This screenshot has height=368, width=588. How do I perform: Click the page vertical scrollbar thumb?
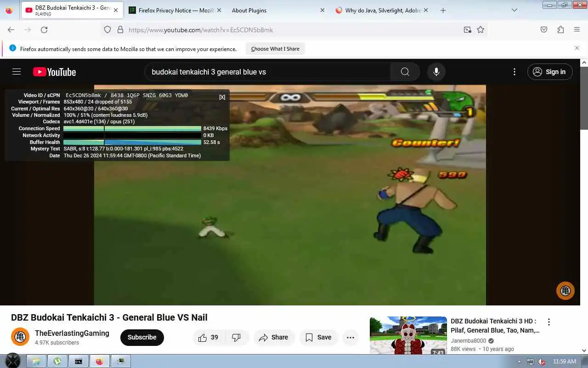[x=584, y=98]
